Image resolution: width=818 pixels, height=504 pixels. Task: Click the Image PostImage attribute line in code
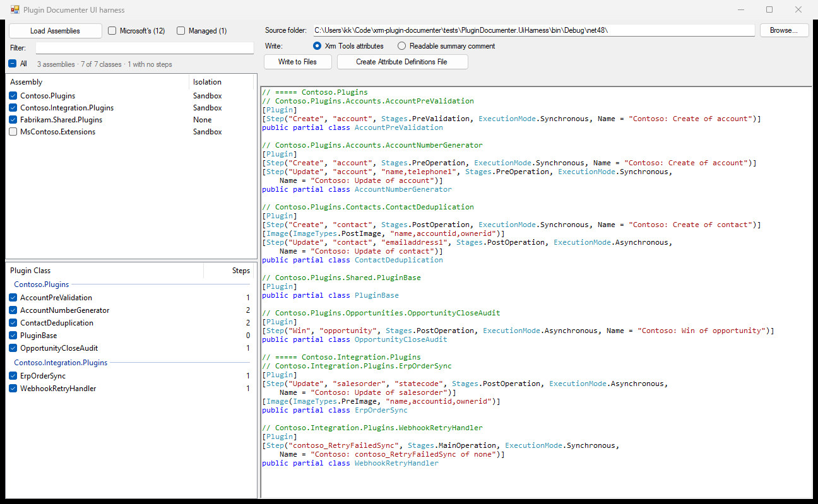point(383,233)
